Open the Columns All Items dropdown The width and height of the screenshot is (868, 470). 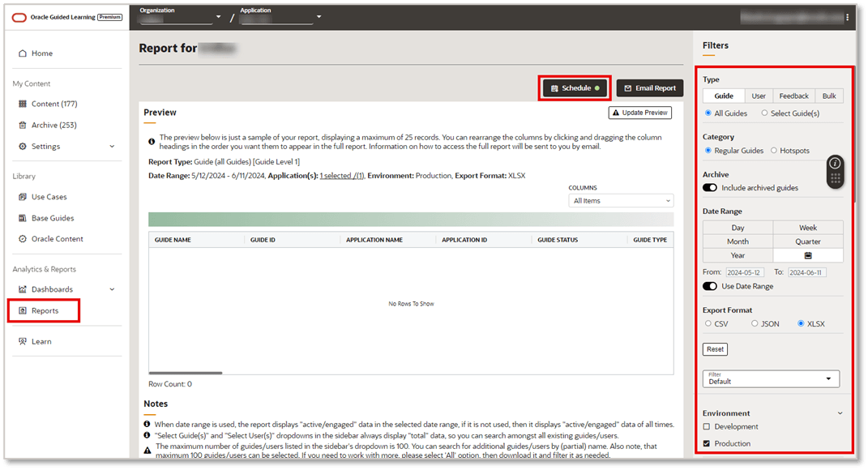(621, 201)
